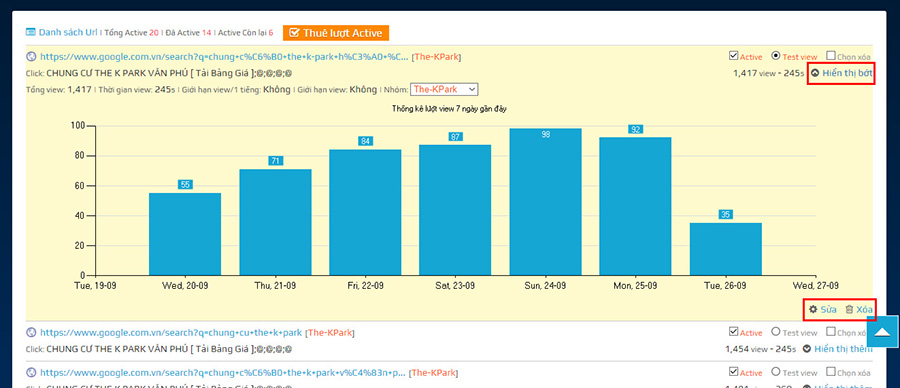Click the 1,454 view - 245s summary text
Viewport: 900px width, 388px height.
point(761,348)
